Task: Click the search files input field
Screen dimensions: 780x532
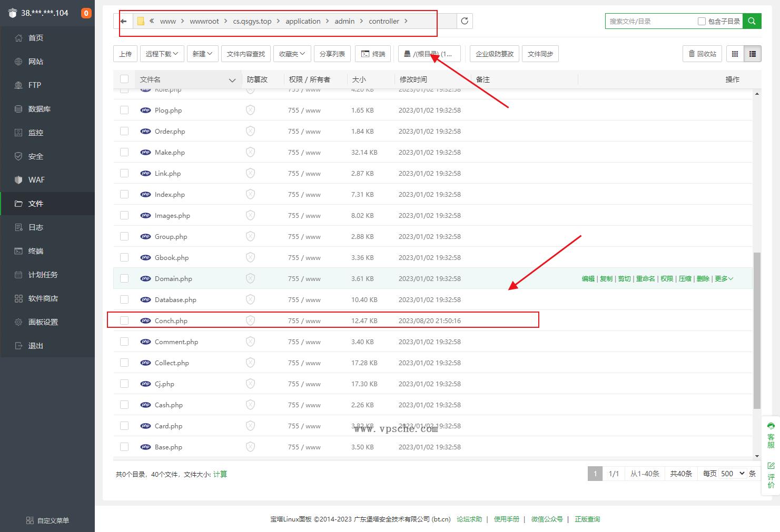Action: [x=650, y=21]
